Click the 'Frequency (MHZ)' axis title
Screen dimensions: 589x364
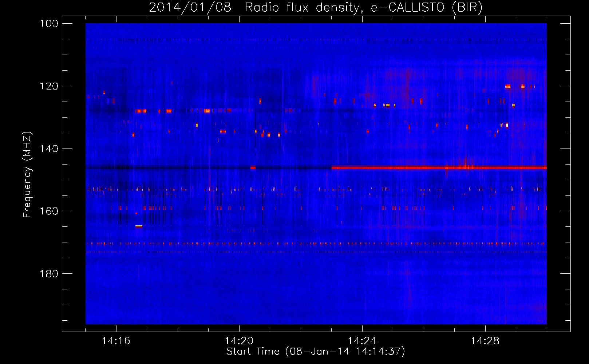[28, 174]
